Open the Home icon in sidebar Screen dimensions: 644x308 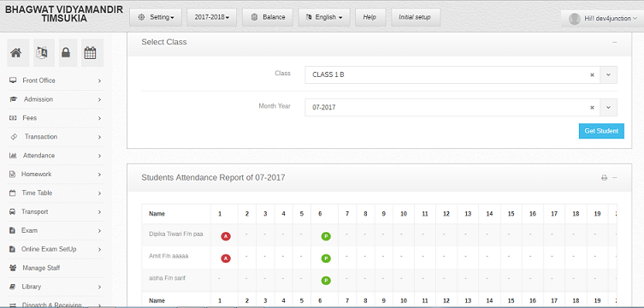(x=18, y=53)
